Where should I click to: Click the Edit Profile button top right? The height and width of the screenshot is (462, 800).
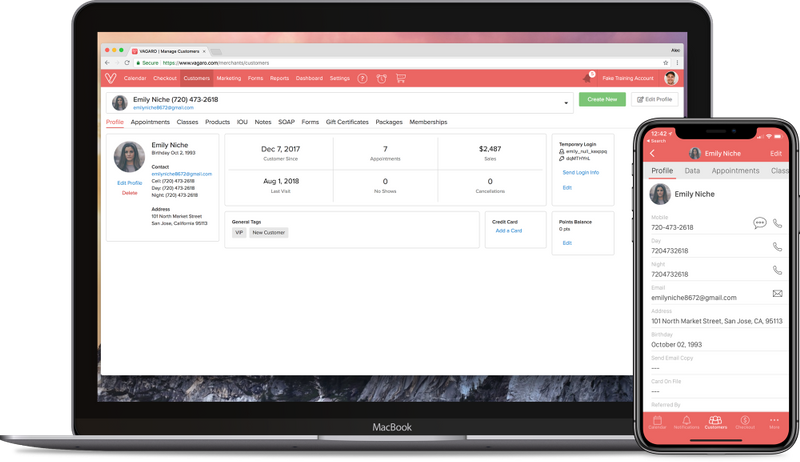655,99
